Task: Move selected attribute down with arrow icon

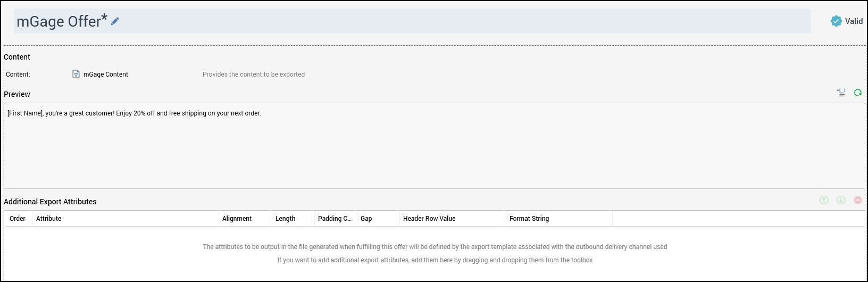Action: click(x=841, y=200)
